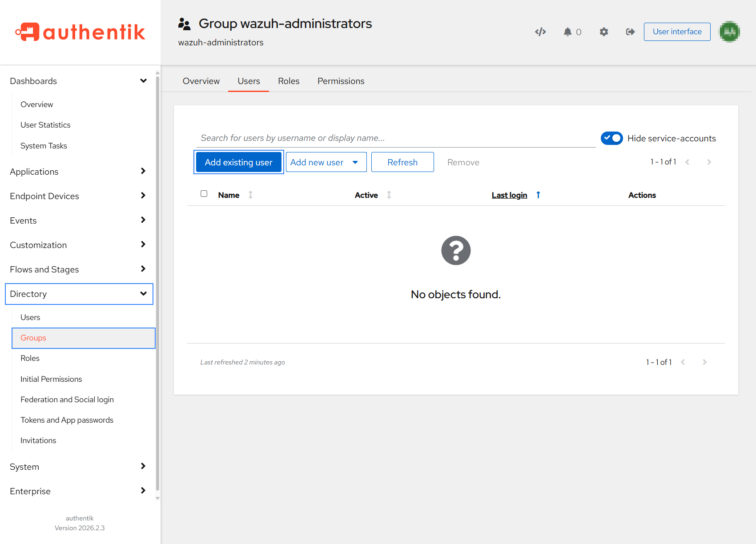Expand the System section

coord(78,467)
